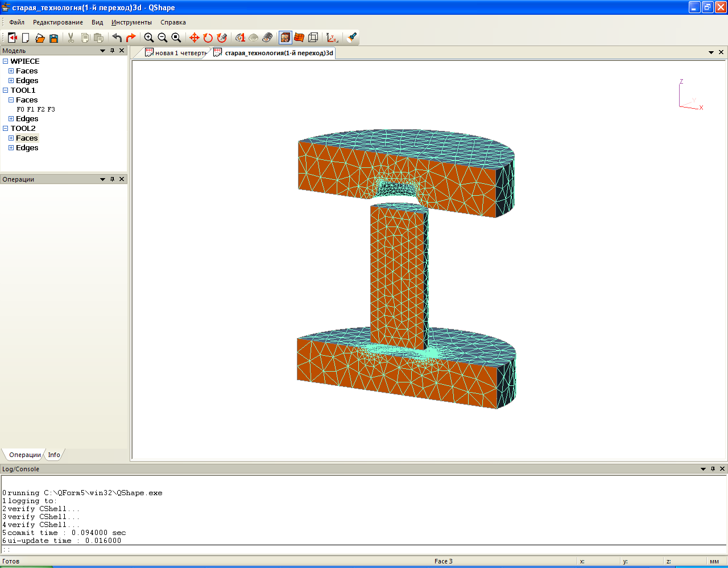Close the active document tab

pos(721,52)
